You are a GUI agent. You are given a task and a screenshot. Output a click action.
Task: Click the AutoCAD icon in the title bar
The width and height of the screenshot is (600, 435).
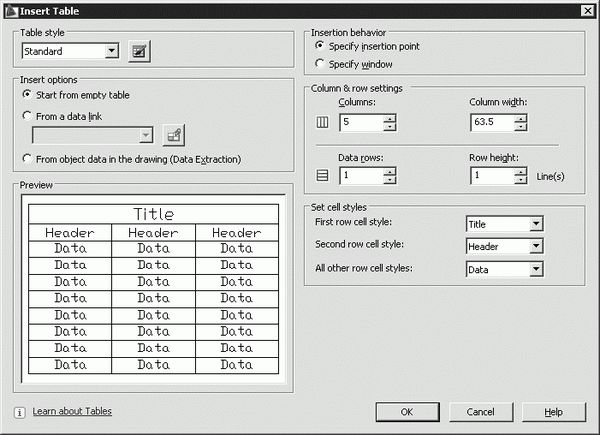click(x=11, y=11)
